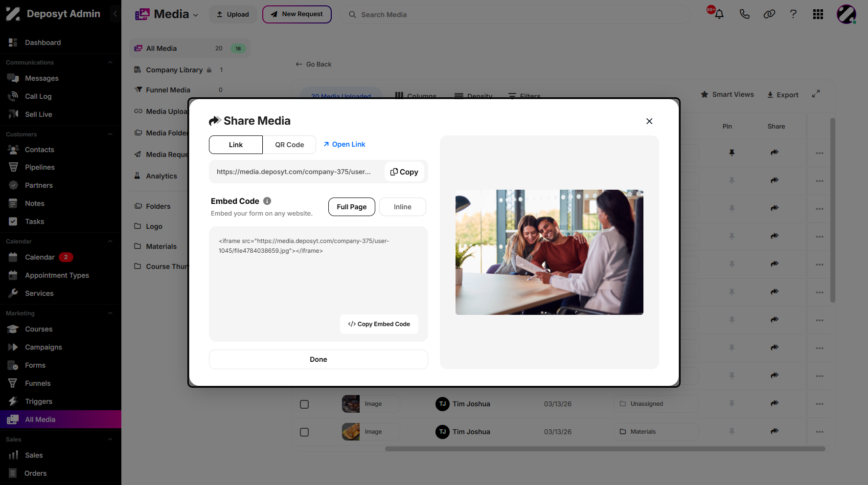Collapse the Communications section
Viewport: 868px width, 485px height.
tap(110, 63)
